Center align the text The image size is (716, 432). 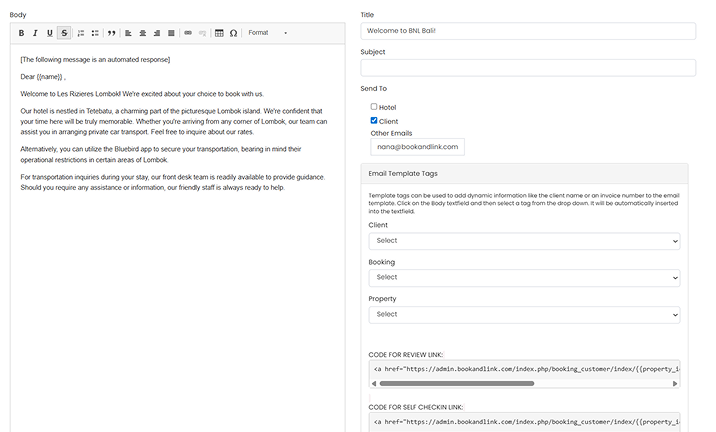coord(142,33)
